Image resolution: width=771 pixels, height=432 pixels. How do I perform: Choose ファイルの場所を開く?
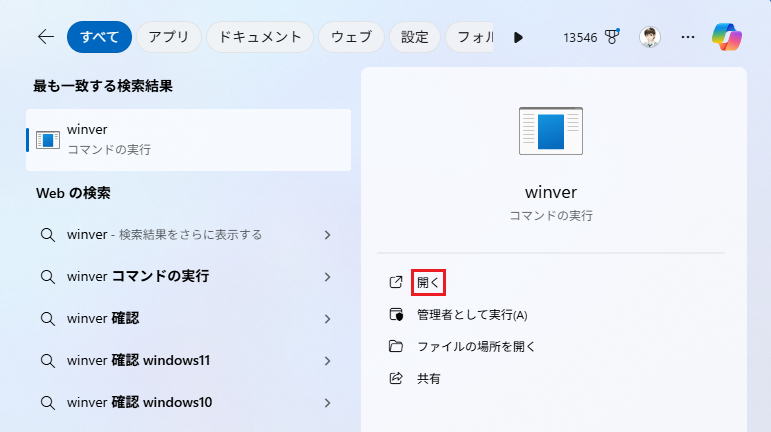pos(476,347)
